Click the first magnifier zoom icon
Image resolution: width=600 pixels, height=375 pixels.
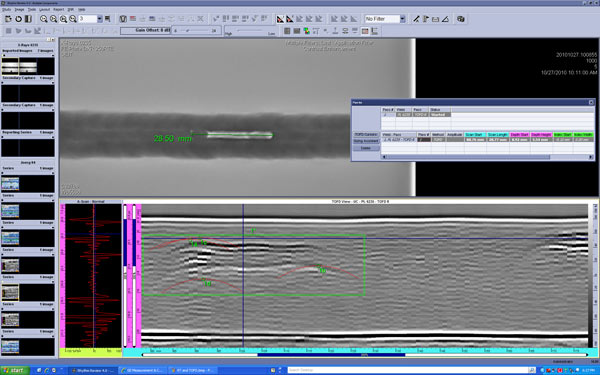[44, 19]
